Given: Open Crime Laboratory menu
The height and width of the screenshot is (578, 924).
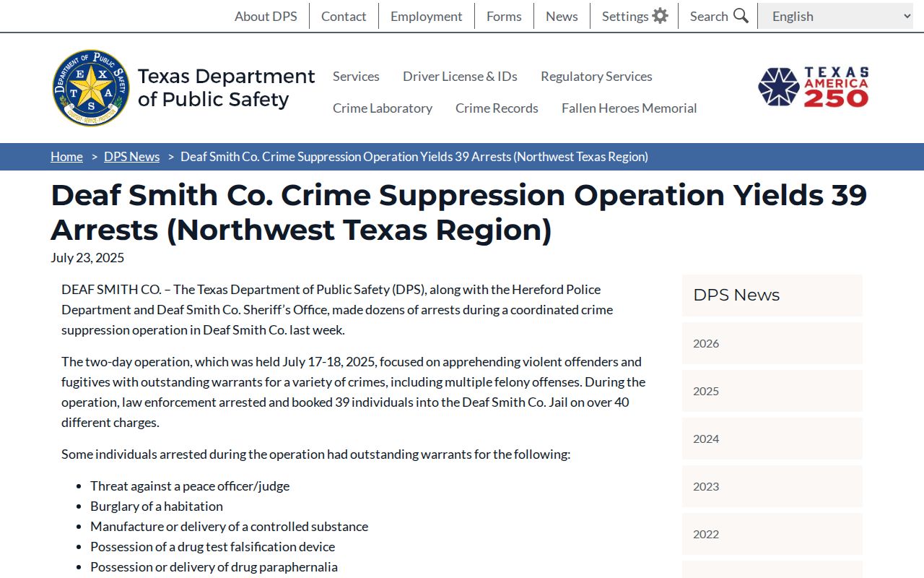Looking at the screenshot, I should (x=383, y=108).
